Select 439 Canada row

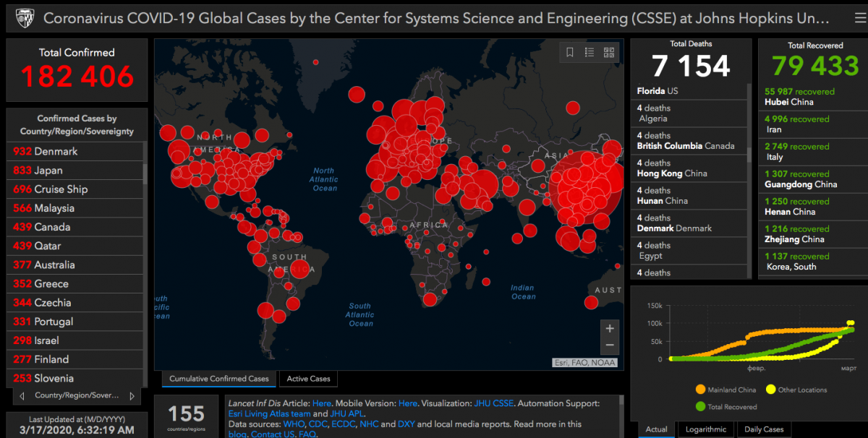click(x=76, y=226)
